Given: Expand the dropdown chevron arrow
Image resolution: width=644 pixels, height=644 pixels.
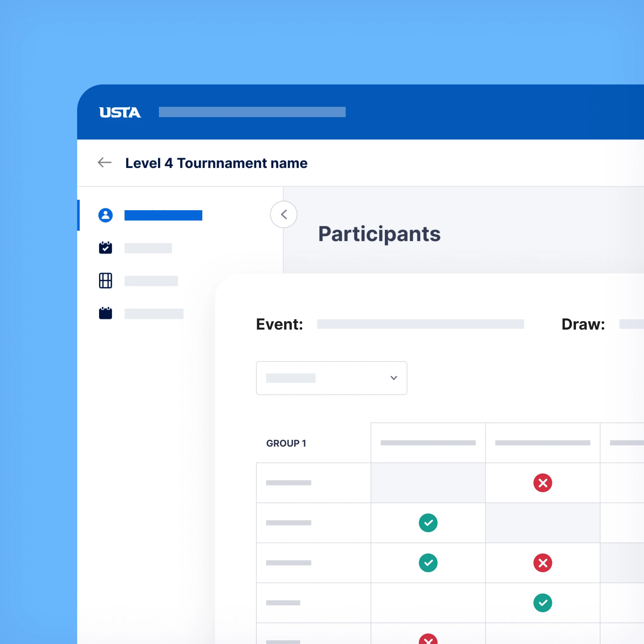Looking at the screenshot, I should 394,378.
